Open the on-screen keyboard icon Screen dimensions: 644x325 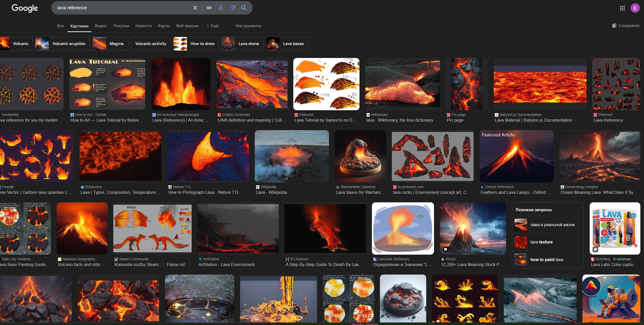tap(209, 8)
